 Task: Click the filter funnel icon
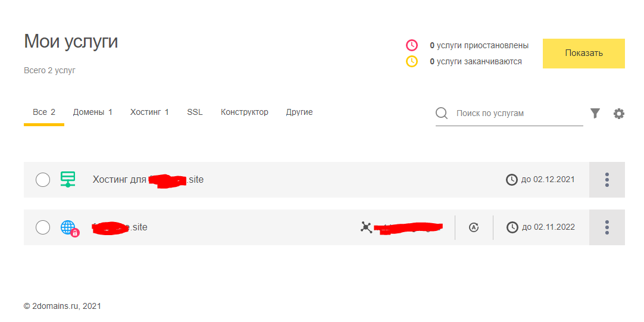(x=595, y=113)
